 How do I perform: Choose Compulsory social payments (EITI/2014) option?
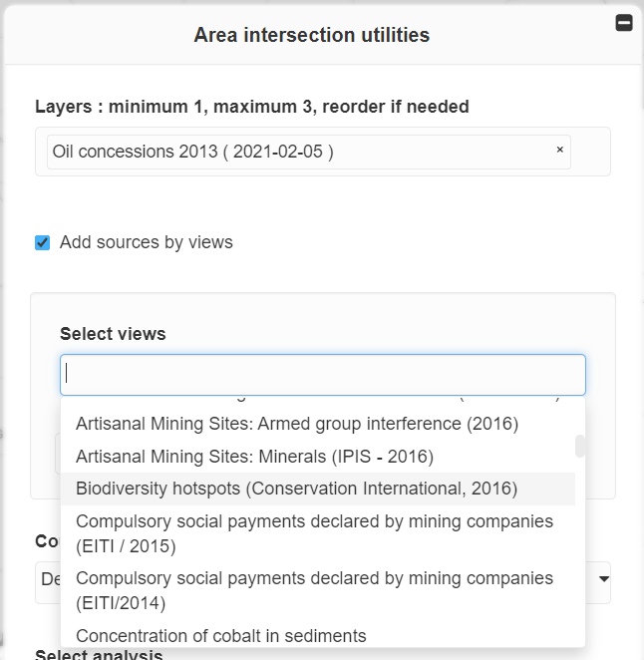(x=314, y=590)
